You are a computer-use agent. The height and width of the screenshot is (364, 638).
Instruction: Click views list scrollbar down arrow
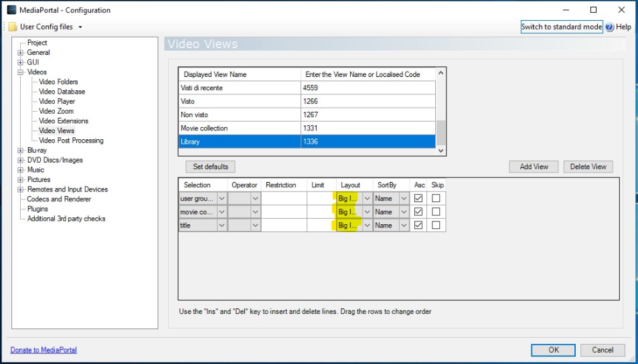(x=441, y=151)
